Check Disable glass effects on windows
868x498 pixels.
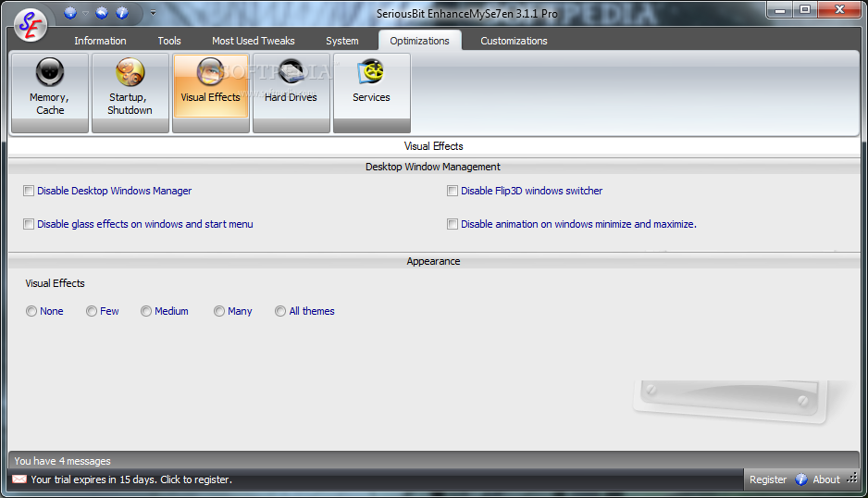29,224
